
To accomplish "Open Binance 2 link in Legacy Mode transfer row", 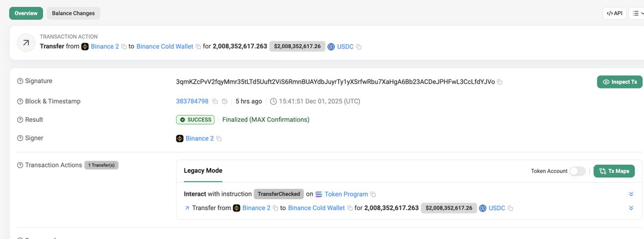I will click(x=257, y=208).
